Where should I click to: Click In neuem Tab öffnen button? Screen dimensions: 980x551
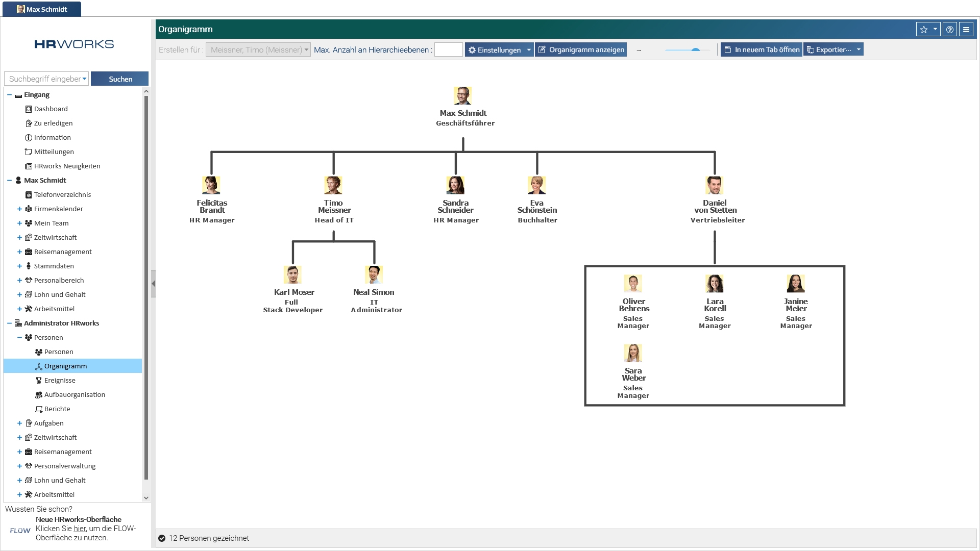pos(761,49)
